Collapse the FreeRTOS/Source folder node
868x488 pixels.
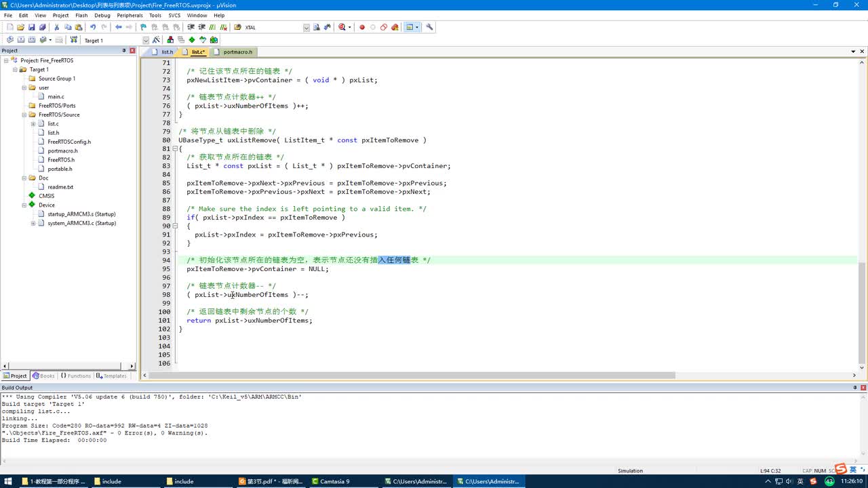[24, 115]
